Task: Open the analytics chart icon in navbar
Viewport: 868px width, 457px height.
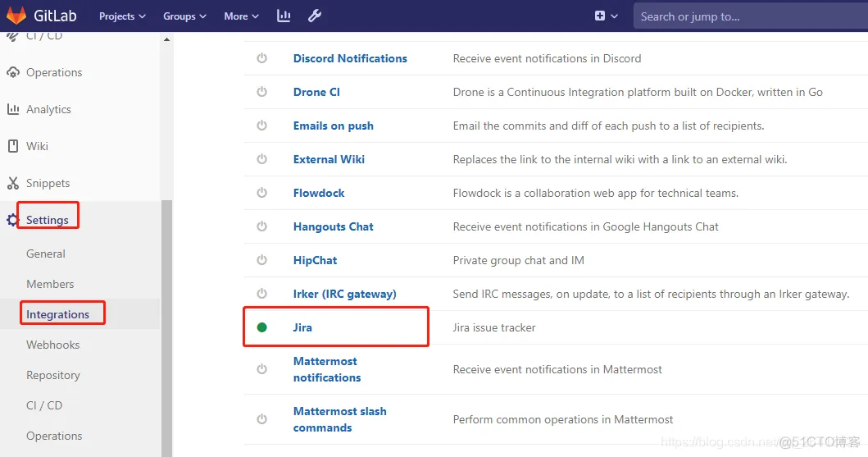Action: 284,16
